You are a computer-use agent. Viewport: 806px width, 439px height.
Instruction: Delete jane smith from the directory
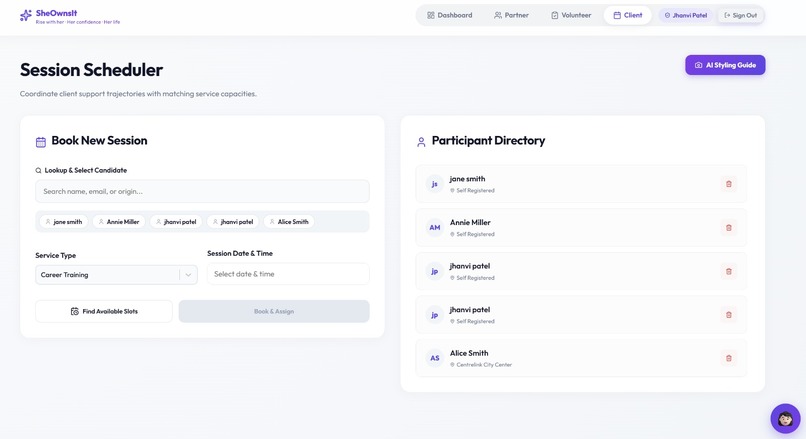click(728, 184)
